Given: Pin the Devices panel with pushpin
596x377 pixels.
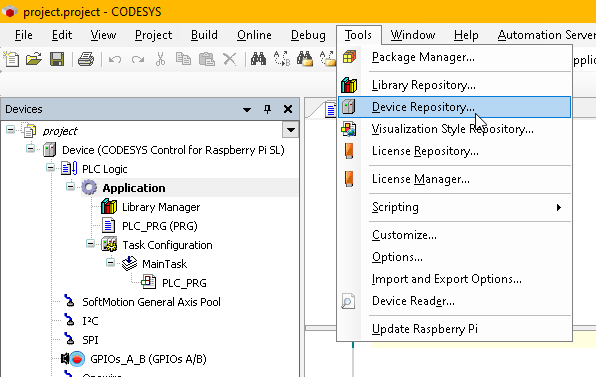Looking at the screenshot, I should [x=268, y=109].
